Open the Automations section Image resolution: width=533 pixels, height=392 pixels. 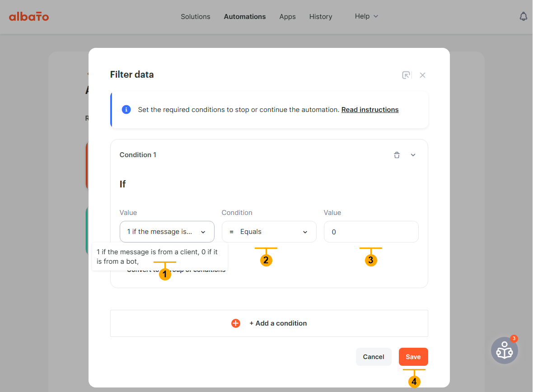point(245,17)
